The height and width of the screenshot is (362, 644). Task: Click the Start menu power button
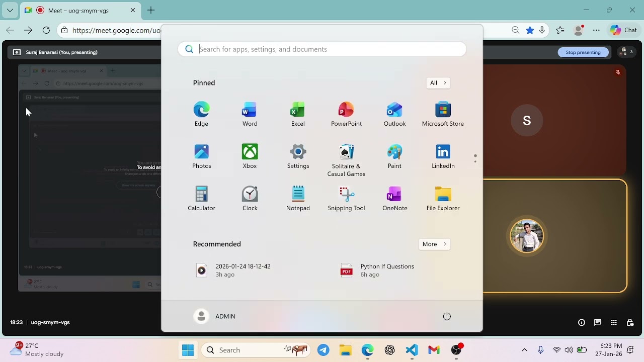447,316
